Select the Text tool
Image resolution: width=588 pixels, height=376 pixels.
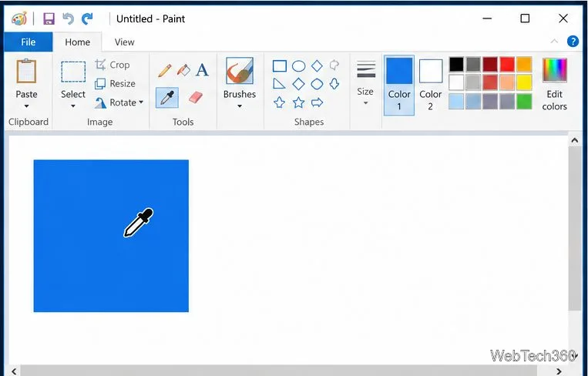tap(202, 70)
